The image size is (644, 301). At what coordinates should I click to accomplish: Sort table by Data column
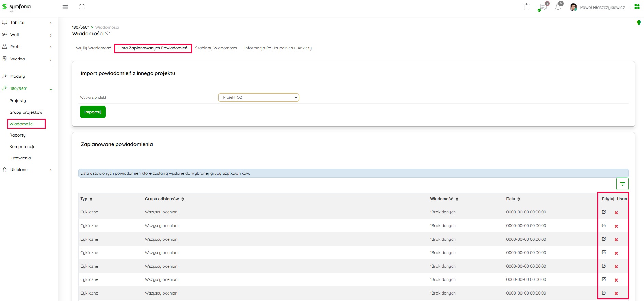(x=513, y=199)
